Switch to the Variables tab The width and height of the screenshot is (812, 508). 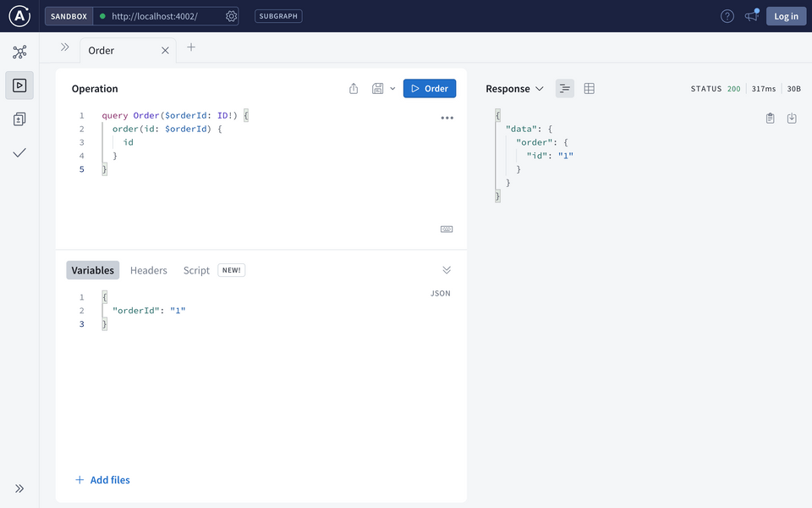(x=93, y=270)
